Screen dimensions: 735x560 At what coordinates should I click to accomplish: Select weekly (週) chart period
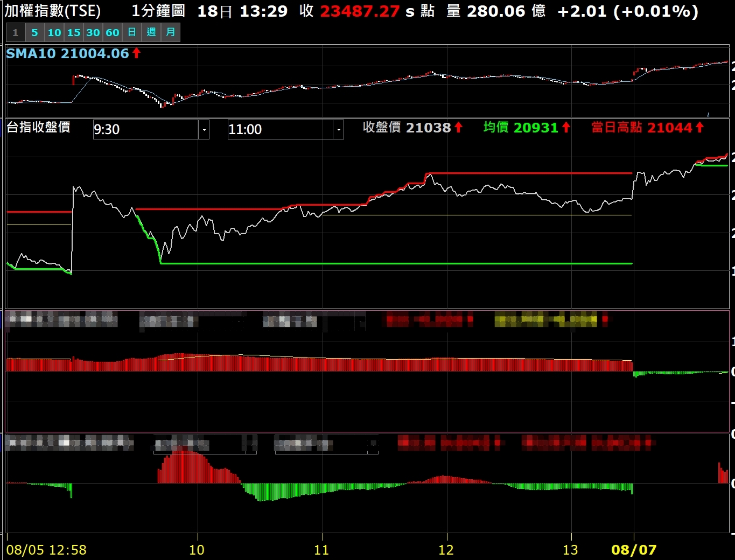click(151, 32)
